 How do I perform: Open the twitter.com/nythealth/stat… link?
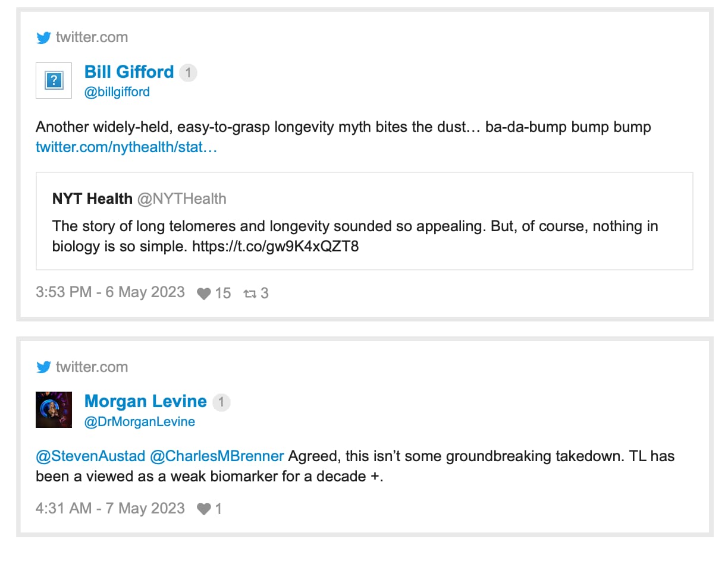(127, 147)
